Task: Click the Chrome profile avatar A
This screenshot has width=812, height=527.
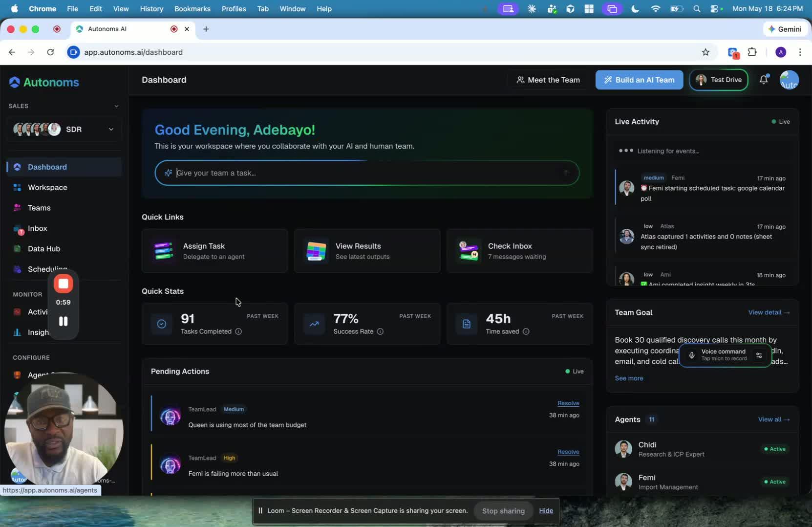Action: pyautogui.click(x=781, y=52)
